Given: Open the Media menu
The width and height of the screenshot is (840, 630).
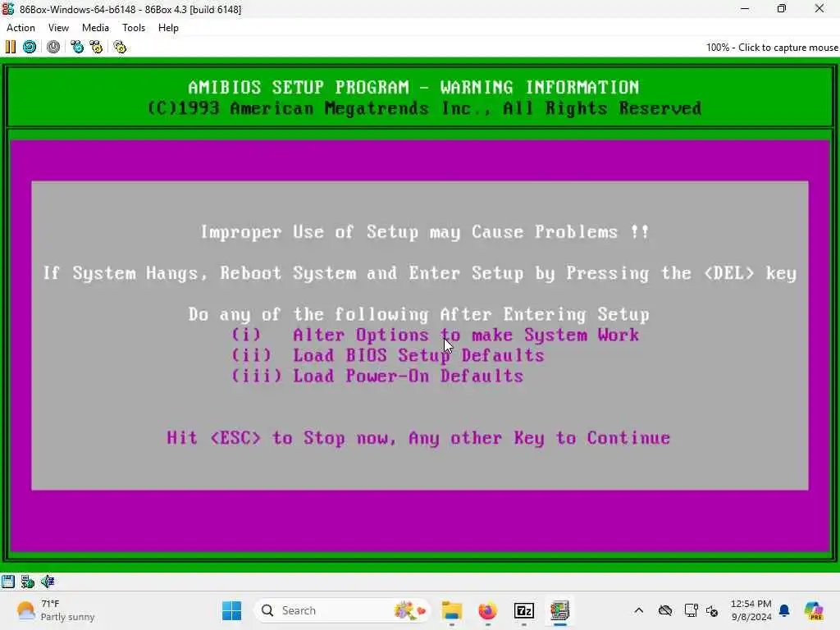Looking at the screenshot, I should tap(95, 28).
